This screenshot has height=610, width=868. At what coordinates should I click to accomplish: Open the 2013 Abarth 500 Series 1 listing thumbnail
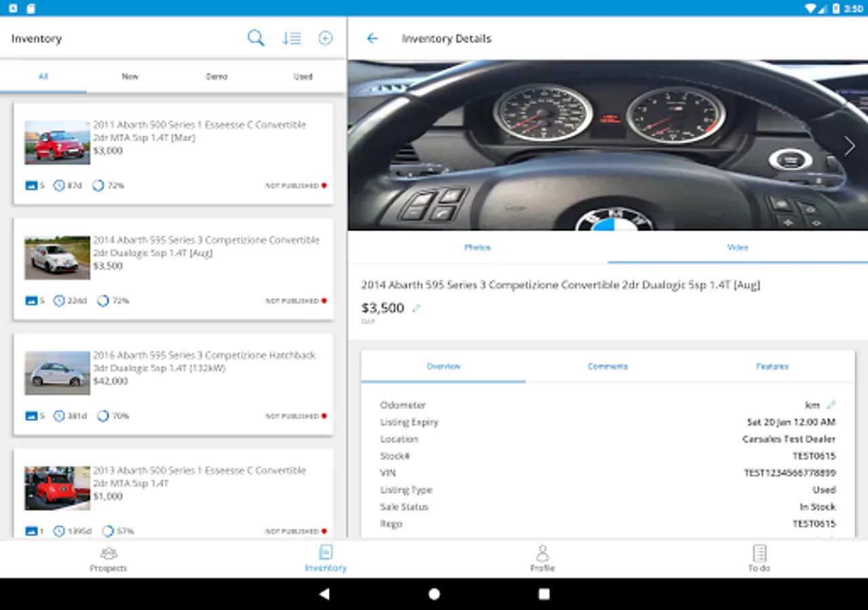click(x=58, y=488)
